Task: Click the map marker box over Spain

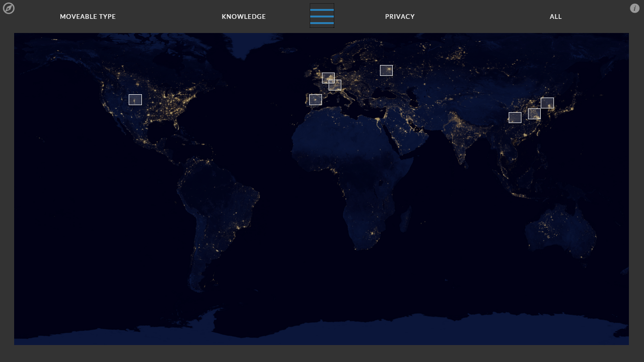Action: pyautogui.click(x=315, y=99)
